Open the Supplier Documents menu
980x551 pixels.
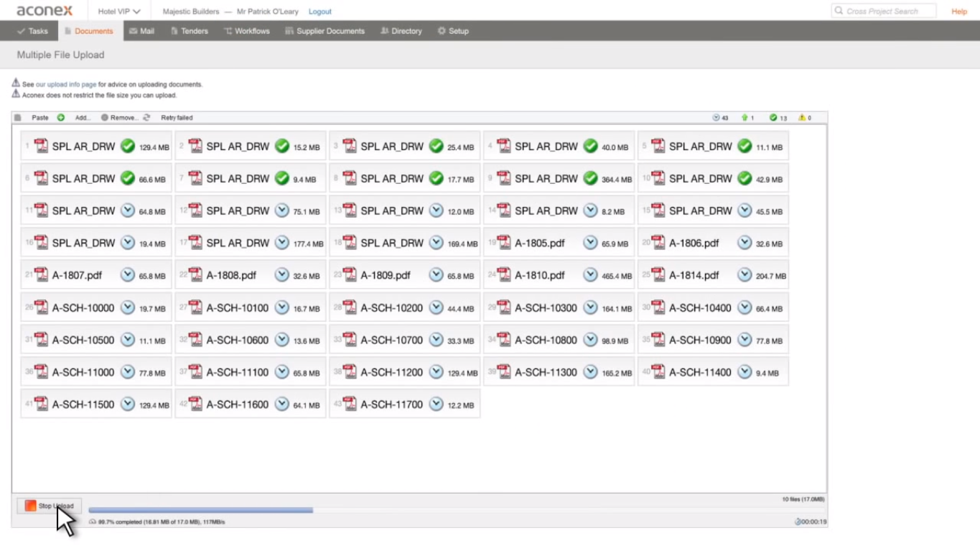coord(325,31)
